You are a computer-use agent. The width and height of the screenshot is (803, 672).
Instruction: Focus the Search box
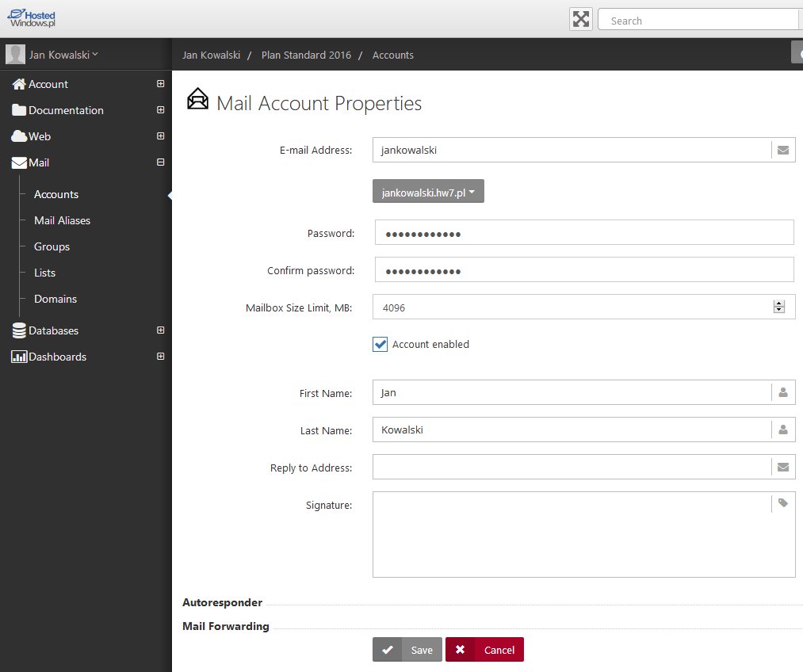[698, 20]
